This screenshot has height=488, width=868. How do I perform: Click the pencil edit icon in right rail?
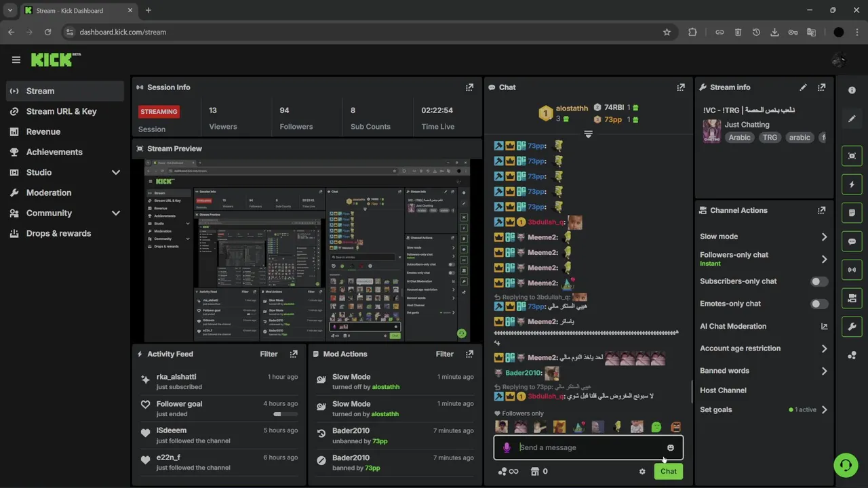(852, 119)
